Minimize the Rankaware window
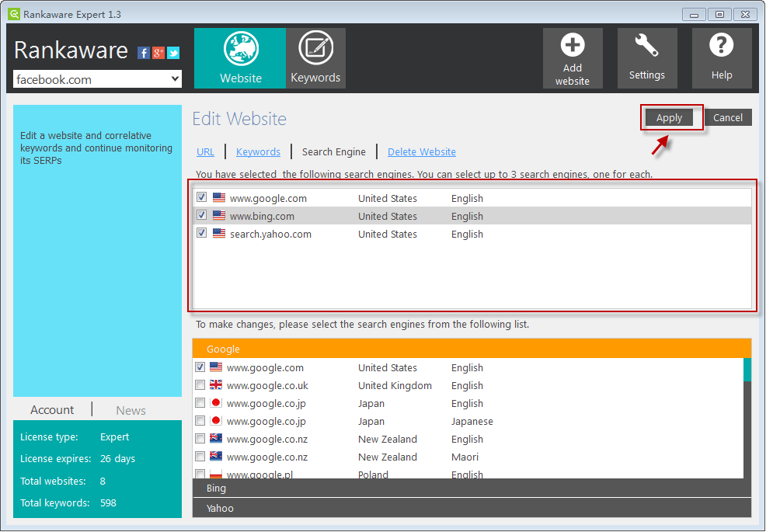766x532 pixels. (694, 14)
